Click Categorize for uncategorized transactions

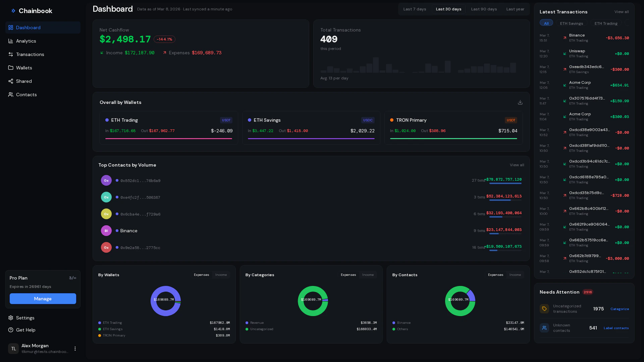click(x=620, y=309)
